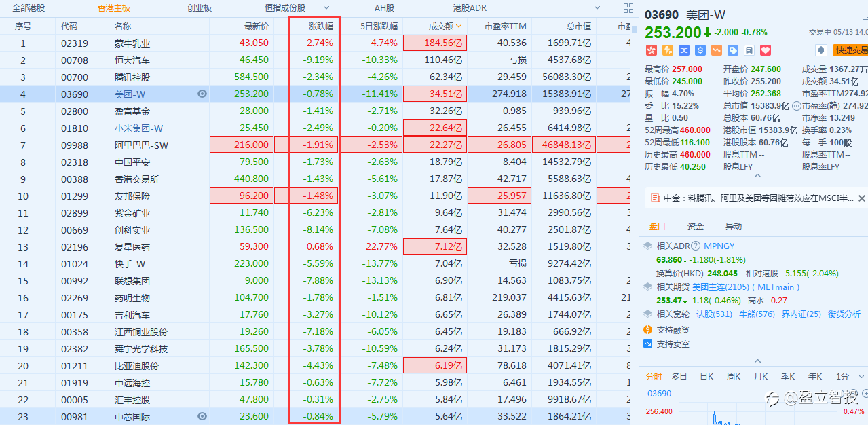Select the 小米集团-W stock name

tap(138, 128)
